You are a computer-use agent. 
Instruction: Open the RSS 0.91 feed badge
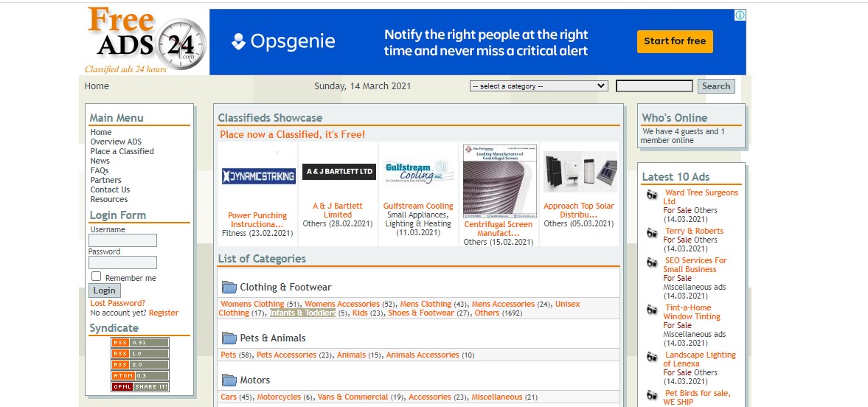click(140, 343)
